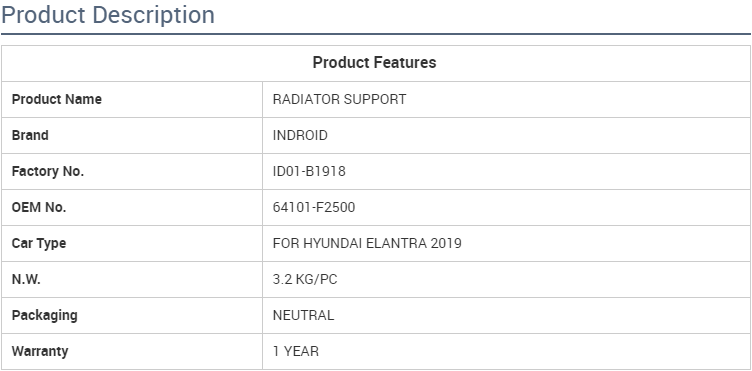Select FOR HYUNDAI ELANTRA 2019 text
Viewport: 752px width, 371px height.
point(367,243)
